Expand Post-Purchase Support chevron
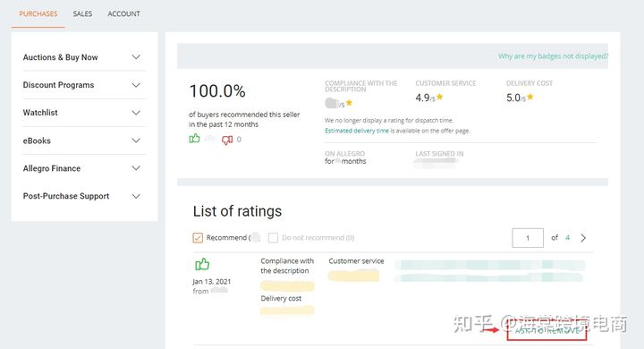 [x=136, y=196]
